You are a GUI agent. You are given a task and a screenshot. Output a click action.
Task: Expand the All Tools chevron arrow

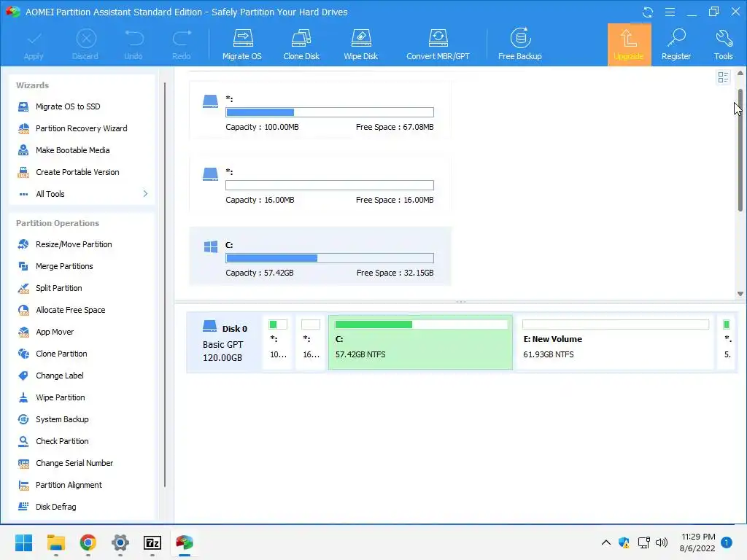(x=145, y=194)
